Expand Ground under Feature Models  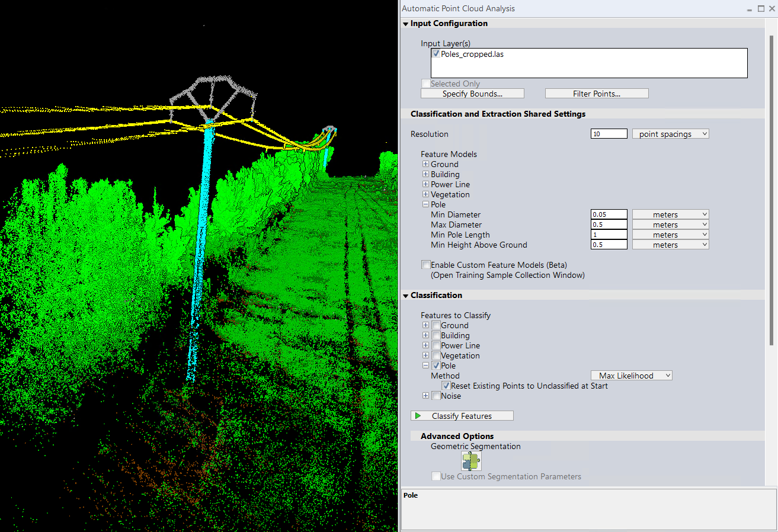[425, 164]
